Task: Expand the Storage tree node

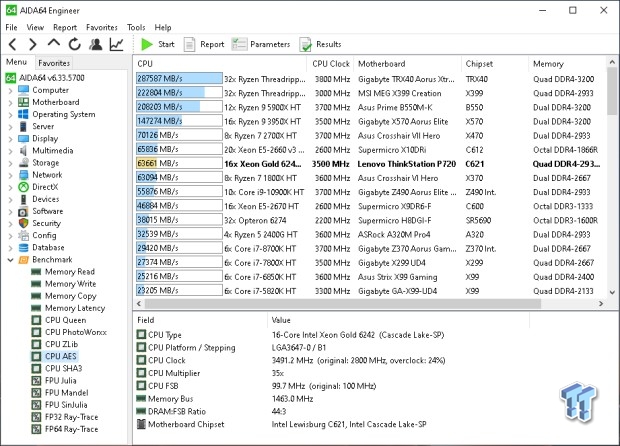Action: 11,163
